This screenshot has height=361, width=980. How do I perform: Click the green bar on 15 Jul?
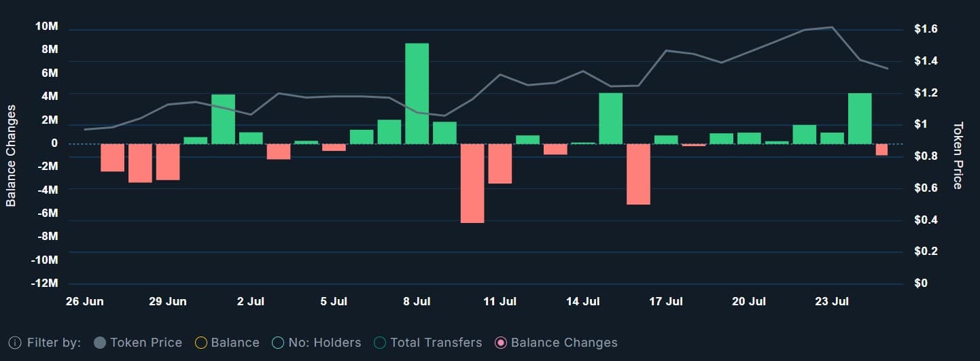610,118
